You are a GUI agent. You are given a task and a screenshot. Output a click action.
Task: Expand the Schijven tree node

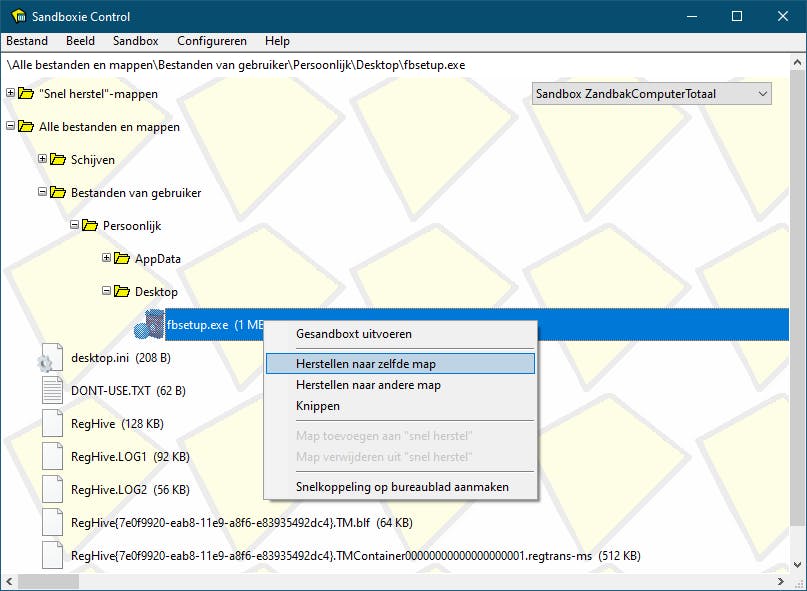click(x=42, y=159)
